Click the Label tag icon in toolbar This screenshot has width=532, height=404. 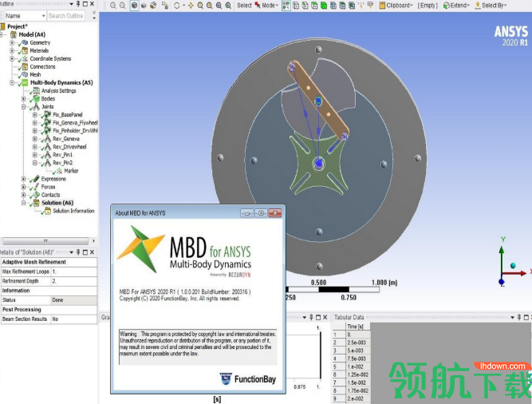coord(370,6)
